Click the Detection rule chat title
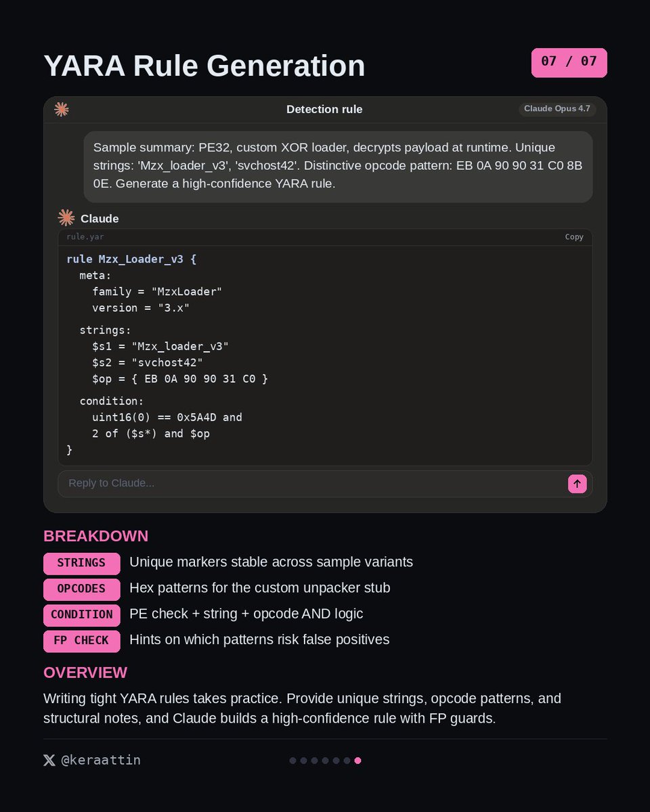 [324, 109]
